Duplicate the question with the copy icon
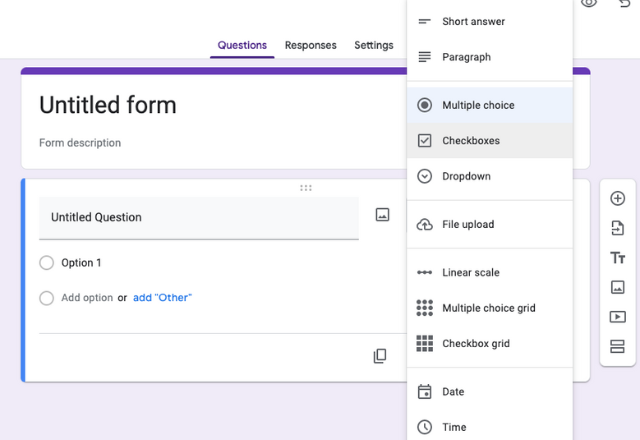 tap(380, 356)
